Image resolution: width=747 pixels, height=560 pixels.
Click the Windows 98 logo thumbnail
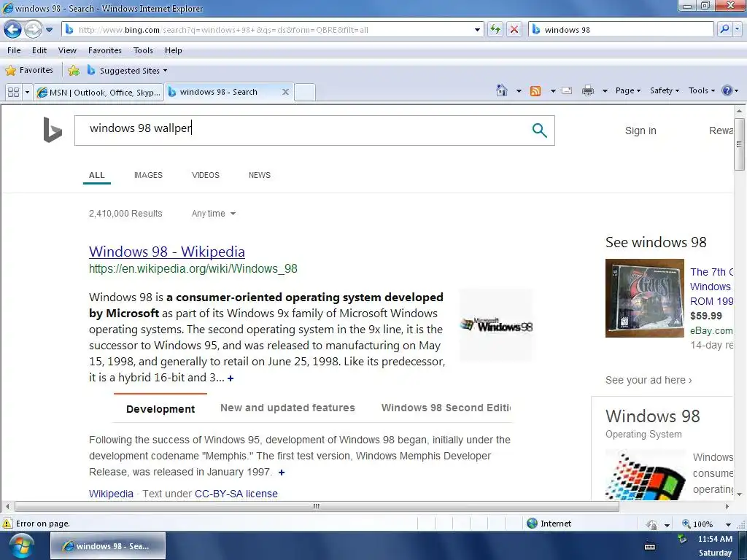point(496,325)
